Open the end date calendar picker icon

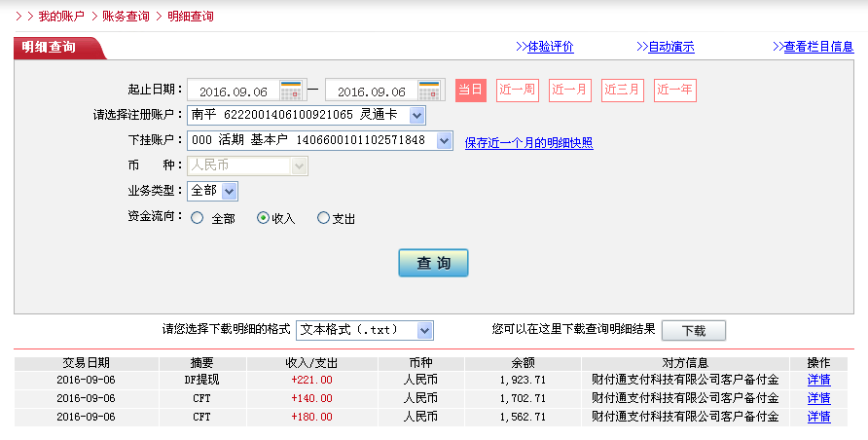429,91
